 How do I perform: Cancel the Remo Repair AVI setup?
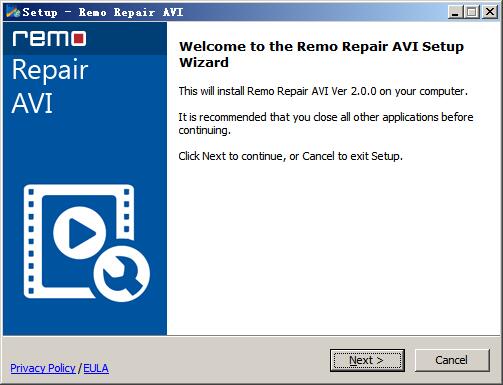click(x=452, y=360)
